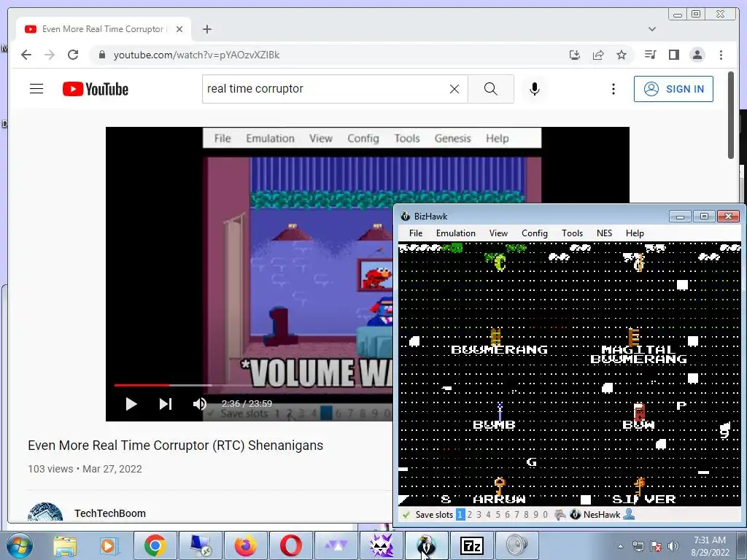This screenshot has width=747, height=560.
Task: Mute the YouTube player volume
Action: click(200, 404)
